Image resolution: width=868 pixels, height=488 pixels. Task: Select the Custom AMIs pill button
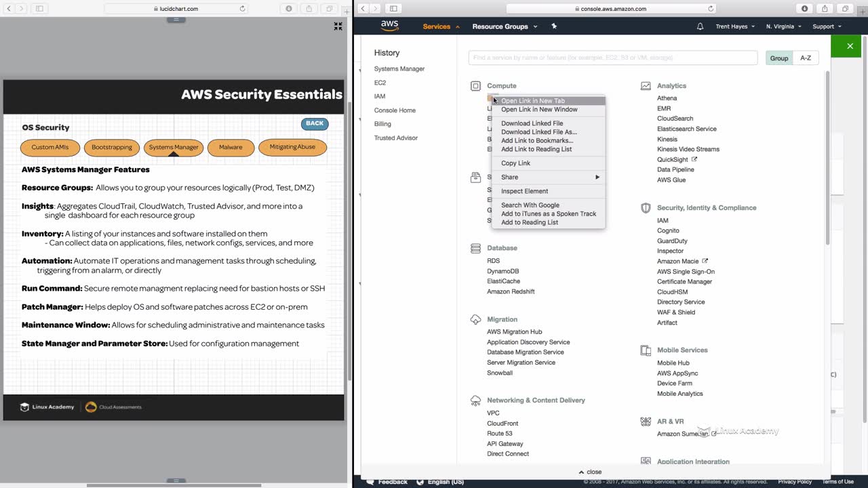[50, 147]
